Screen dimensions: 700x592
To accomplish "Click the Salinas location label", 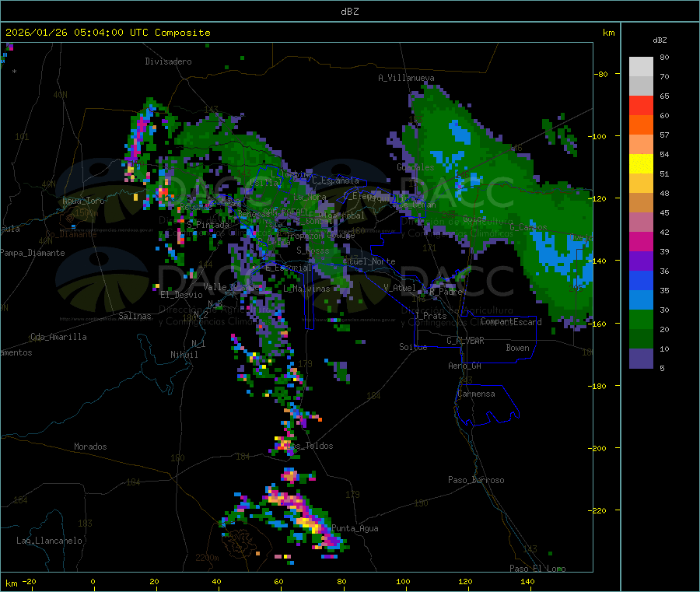I will pos(135,316).
